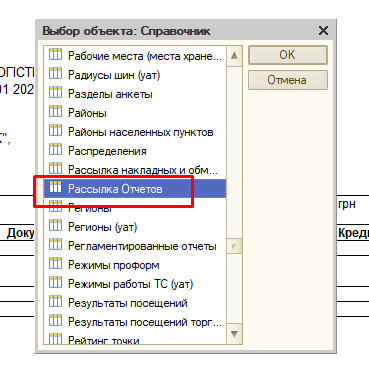Viewport: 369px width, 369px height.
Task: Click icon beside Режимы работы ТС (уат)
Action: pyautogui.click(x=55, y=282)
